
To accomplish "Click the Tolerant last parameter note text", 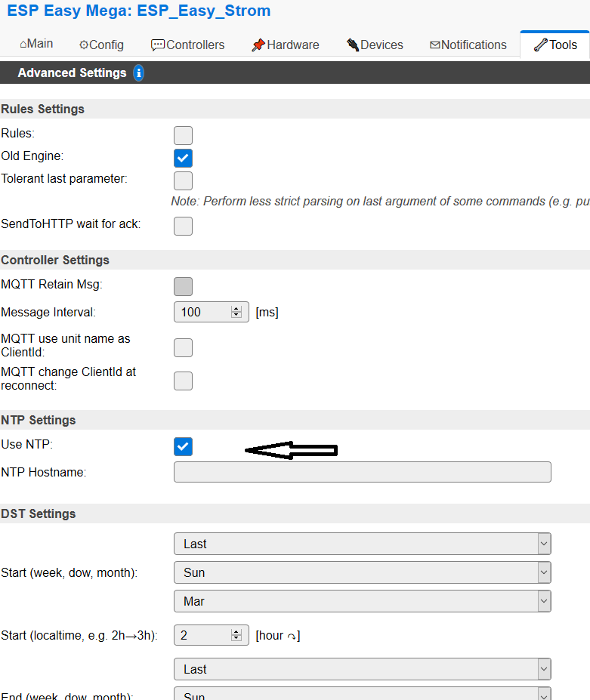I will [380, 202].
